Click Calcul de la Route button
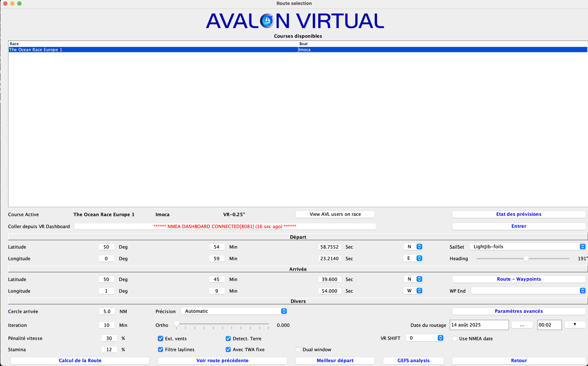Viewport: 588px width, 366px height. point(80,361)
